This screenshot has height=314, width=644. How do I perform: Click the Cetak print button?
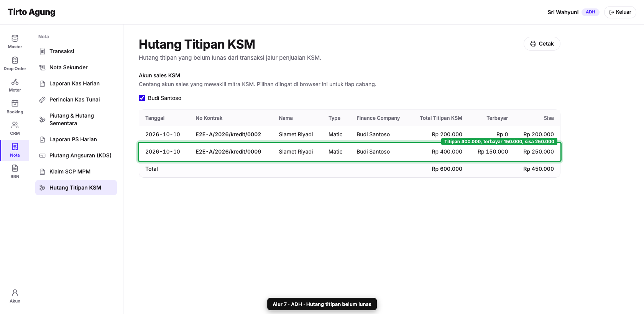pyautogui.click(x=542, y=44)
